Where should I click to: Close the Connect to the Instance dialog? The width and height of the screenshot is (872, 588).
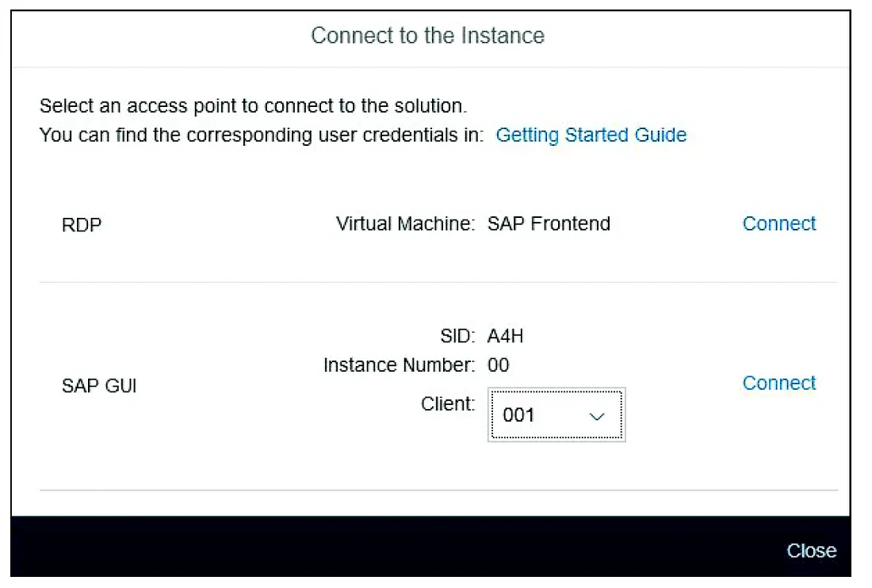[x=811, y=550]
